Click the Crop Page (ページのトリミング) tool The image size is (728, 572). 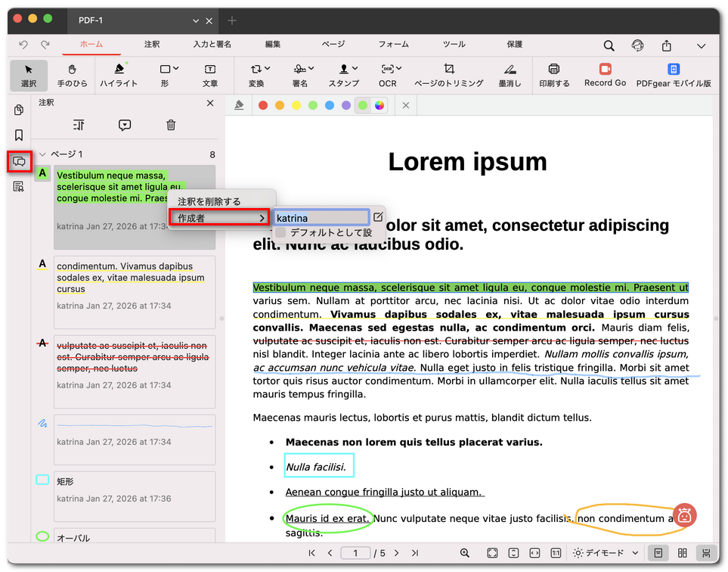click(x=448, y=74)
